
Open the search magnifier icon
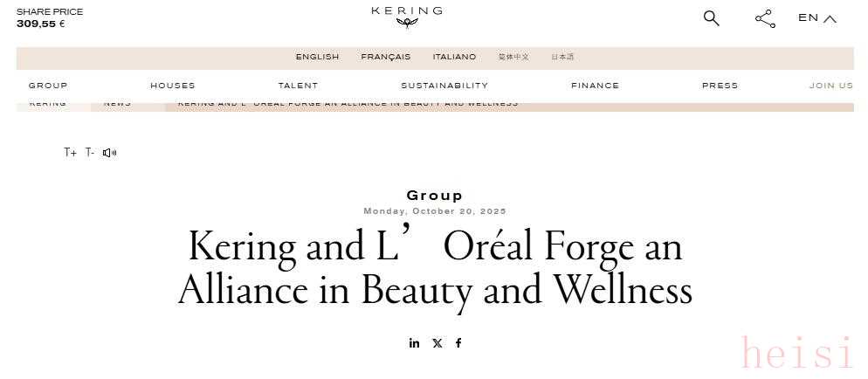click(712, 18)
